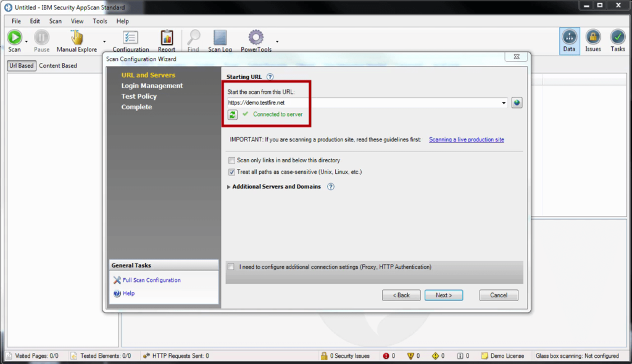Viewport: 632px width, 364px height.
Task: Open PowerTools gear icon
Action: point(256,38)
